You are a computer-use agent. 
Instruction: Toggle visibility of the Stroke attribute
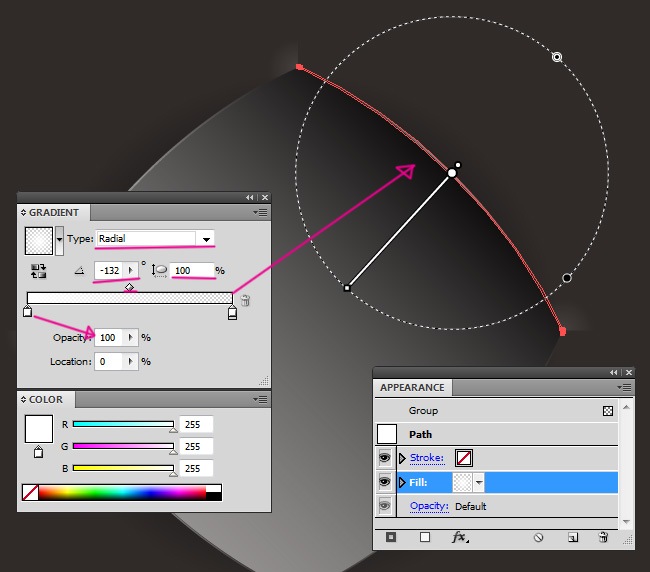click(x=386, y=458)
